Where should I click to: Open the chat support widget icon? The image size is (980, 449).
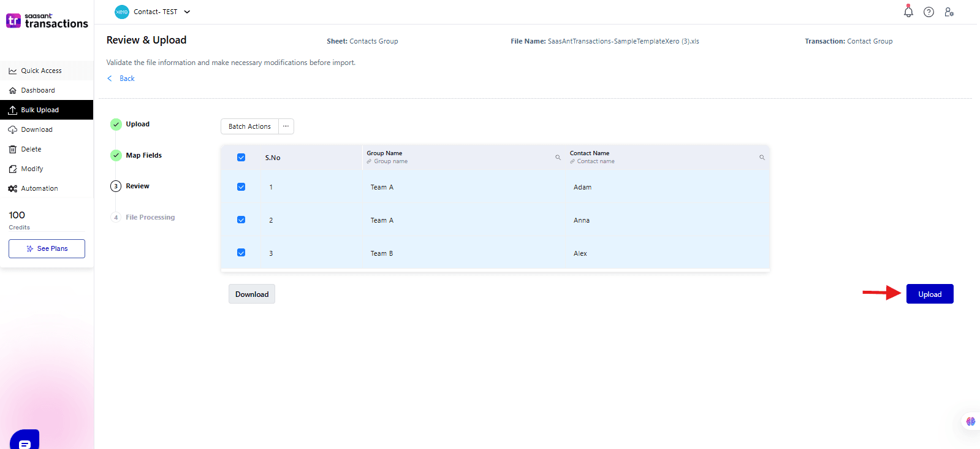pyautogui.click(x=25, y=442)
